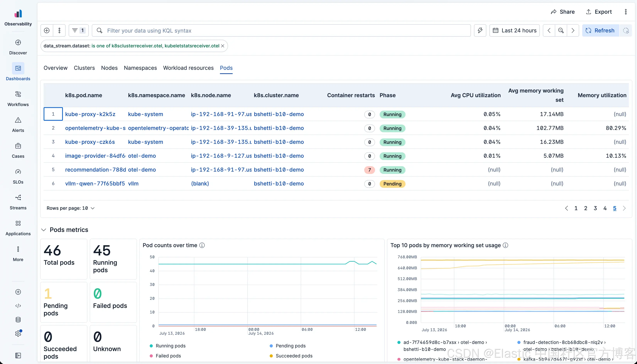
Task: Click the time range zoom-out magnifier
Action: (x=561, y=30)
